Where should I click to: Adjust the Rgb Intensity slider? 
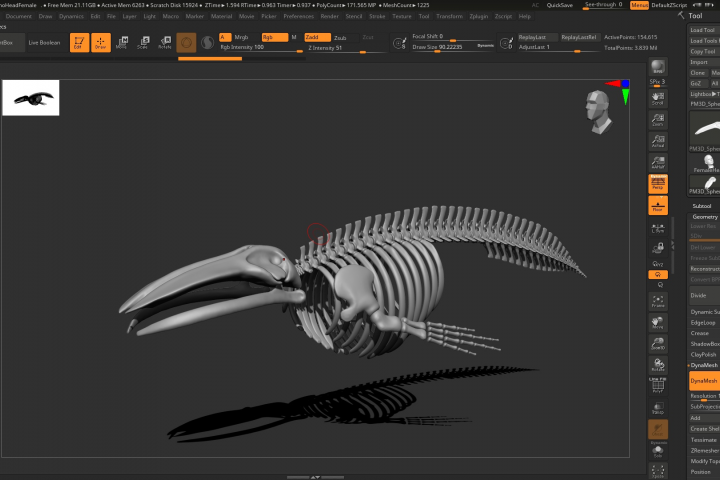(261, 48)
